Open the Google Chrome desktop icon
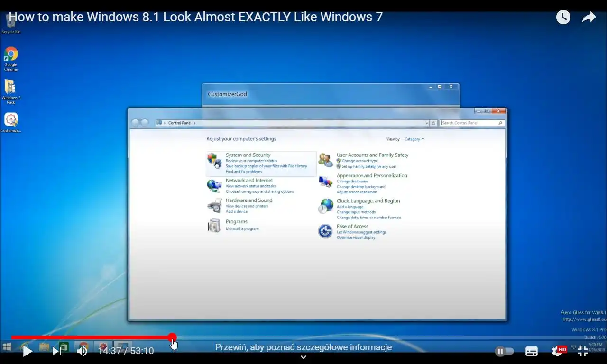 (x=11, y=59)
